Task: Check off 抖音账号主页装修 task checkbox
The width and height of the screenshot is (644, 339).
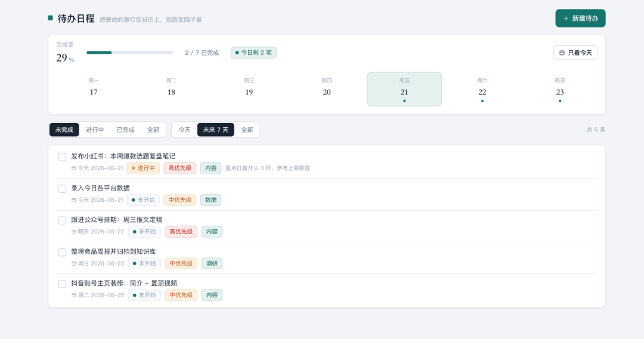Action: [62, 284]
